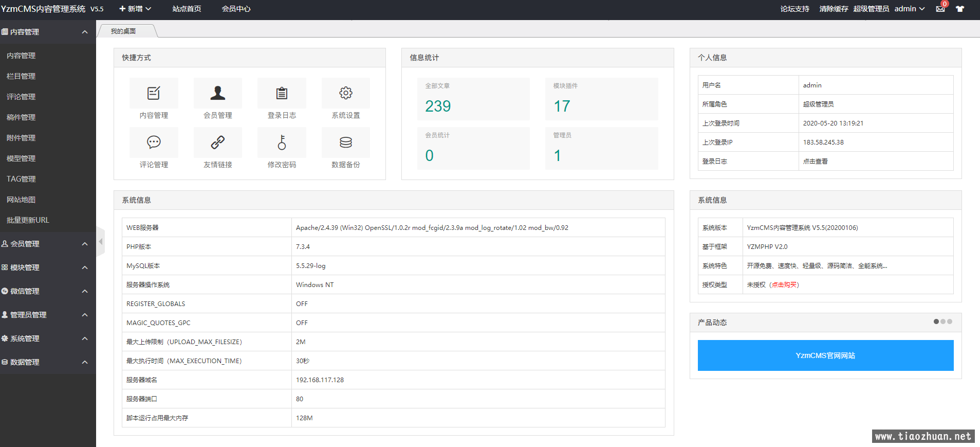Select 附件管理 in the sidebar menu
The width and height of the screenshot is (980, 447).
click(21, 138)
